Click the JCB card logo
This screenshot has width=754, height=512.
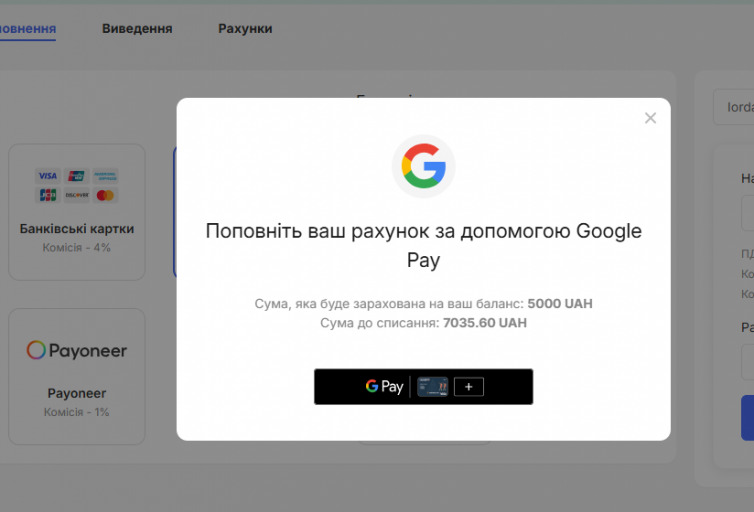tap(48, 195)
